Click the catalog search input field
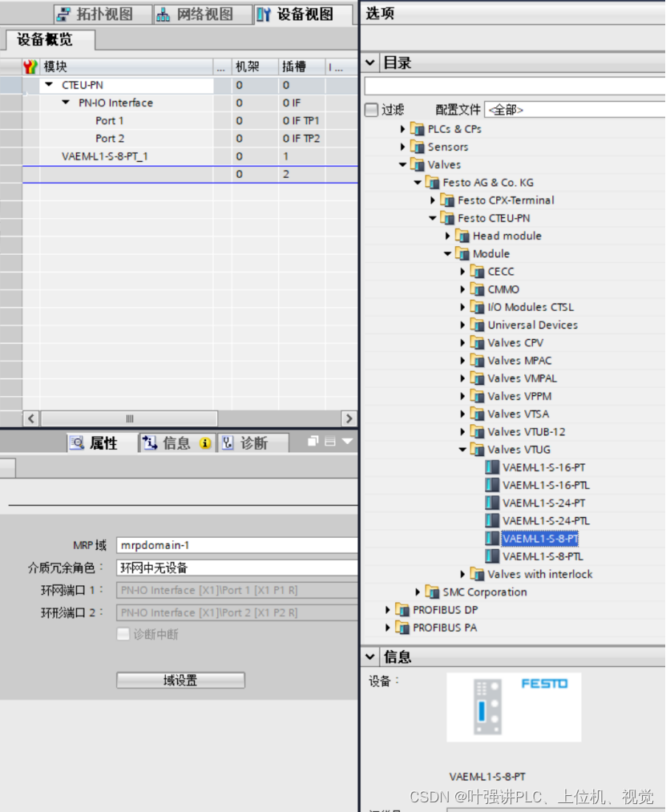Image resolution: width=666 pixels, height=812 pixels. point(515,86)
